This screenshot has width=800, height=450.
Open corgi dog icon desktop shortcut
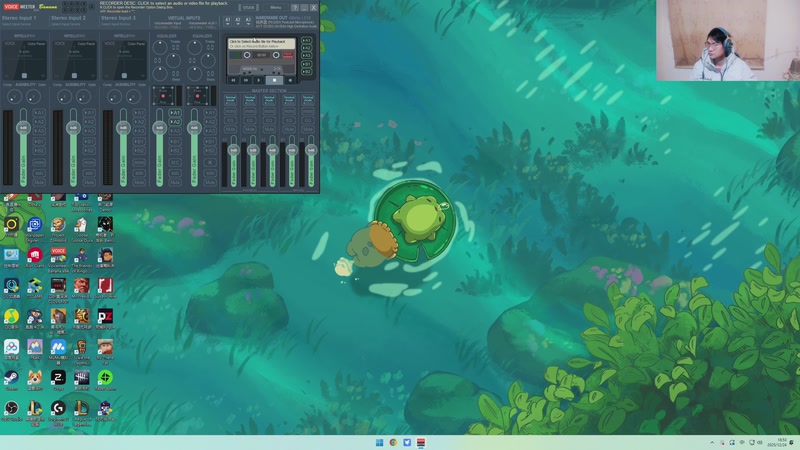[x=35, y=380]
